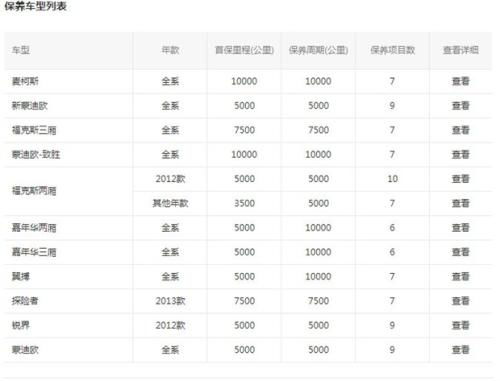This screenshot has width=500, height=381.
Task: Click 查看 in the 福克斯三厢 row
Action: (460, 130)
